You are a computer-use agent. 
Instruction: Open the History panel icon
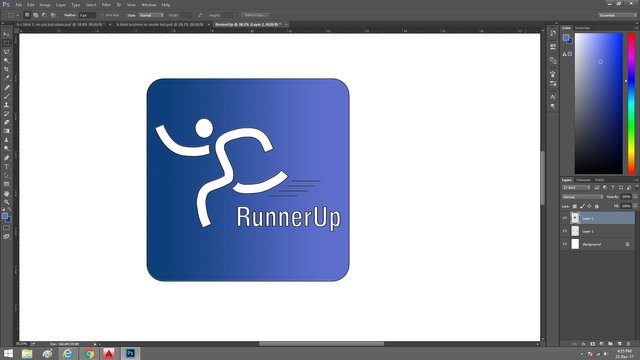553,33
